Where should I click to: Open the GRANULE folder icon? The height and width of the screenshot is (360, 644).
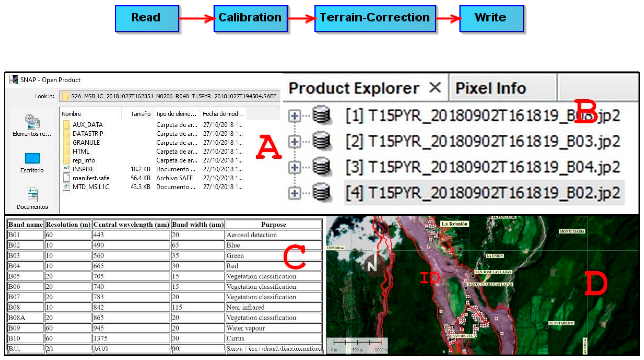(66, 142)
